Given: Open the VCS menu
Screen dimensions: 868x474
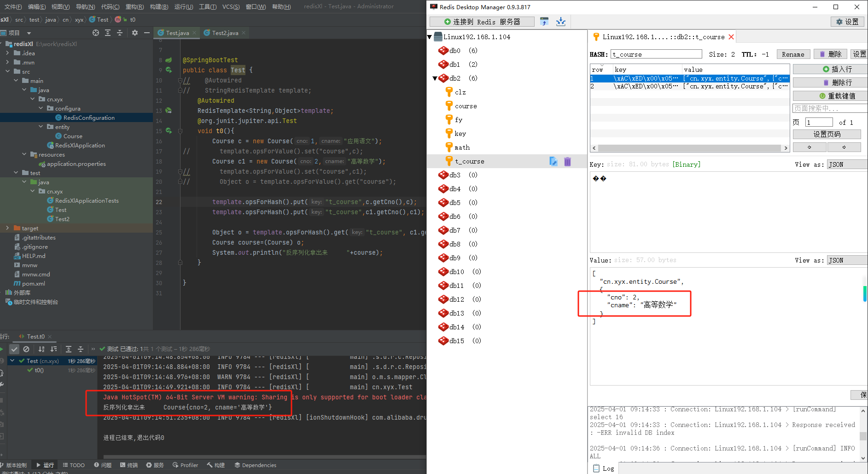Looking at the screenshot, I should pyautogui.click(x=230, y=6).
